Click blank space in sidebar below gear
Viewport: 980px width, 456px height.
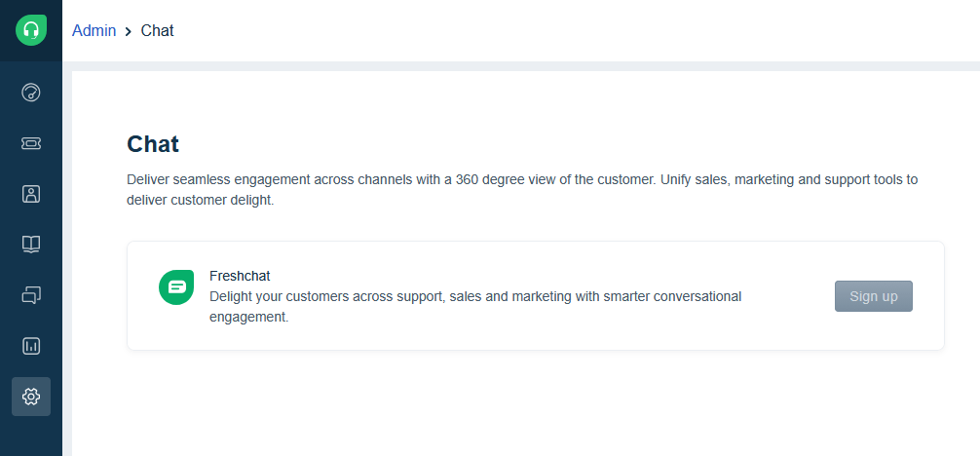click(31, 436)
